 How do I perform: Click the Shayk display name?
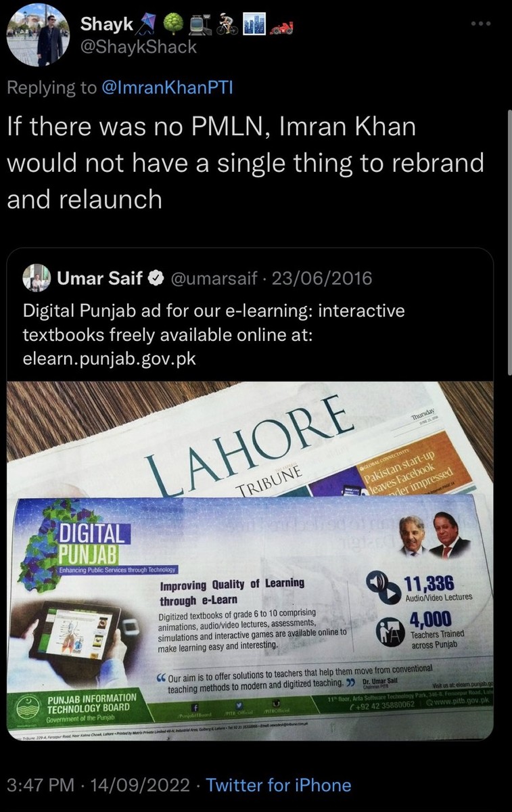coord(105,24)
